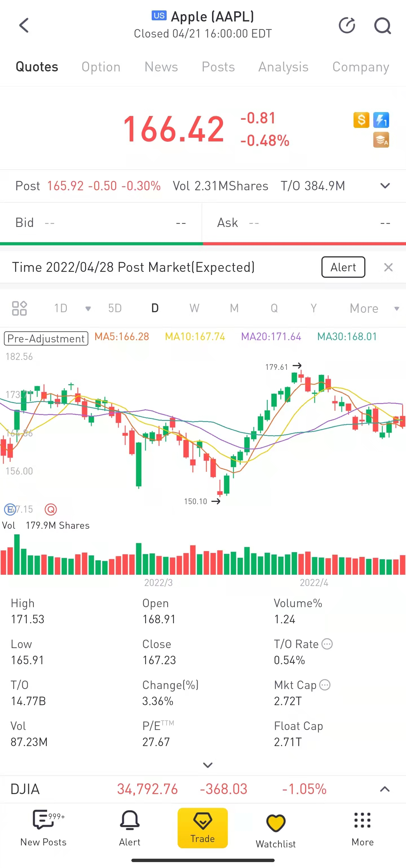The width and height of the screenshot is (406, 868).
Task: Open the 1D timeframe dropdown arrow
Action: (x=88, y=308)
